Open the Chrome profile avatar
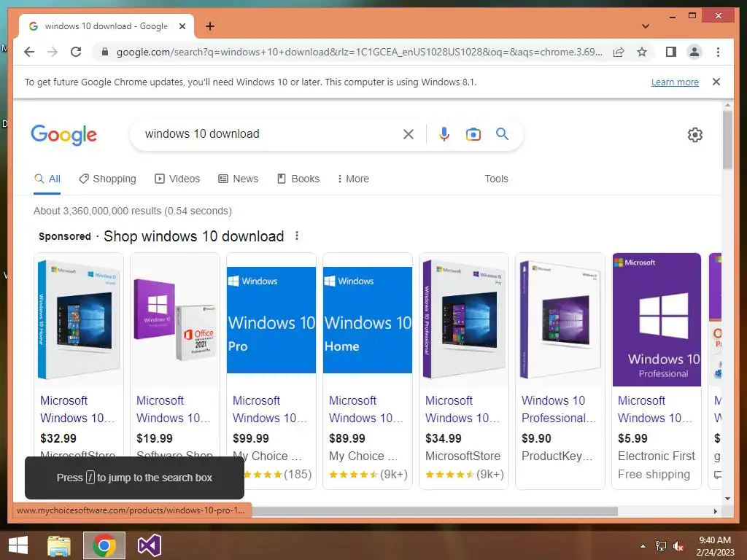This screenshot has width=747, height=560. tap(694, 52)
